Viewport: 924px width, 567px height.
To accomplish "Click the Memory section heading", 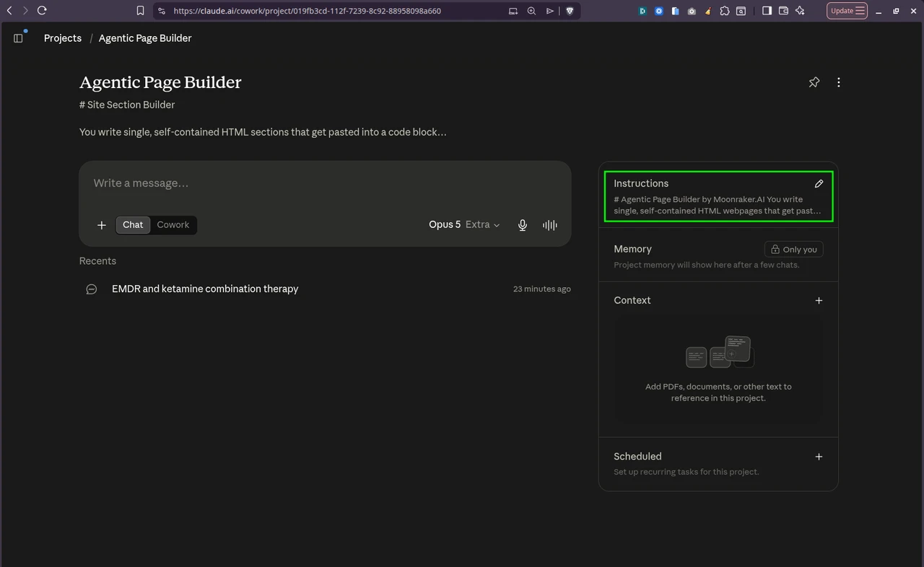I will (x=632, y=249).
